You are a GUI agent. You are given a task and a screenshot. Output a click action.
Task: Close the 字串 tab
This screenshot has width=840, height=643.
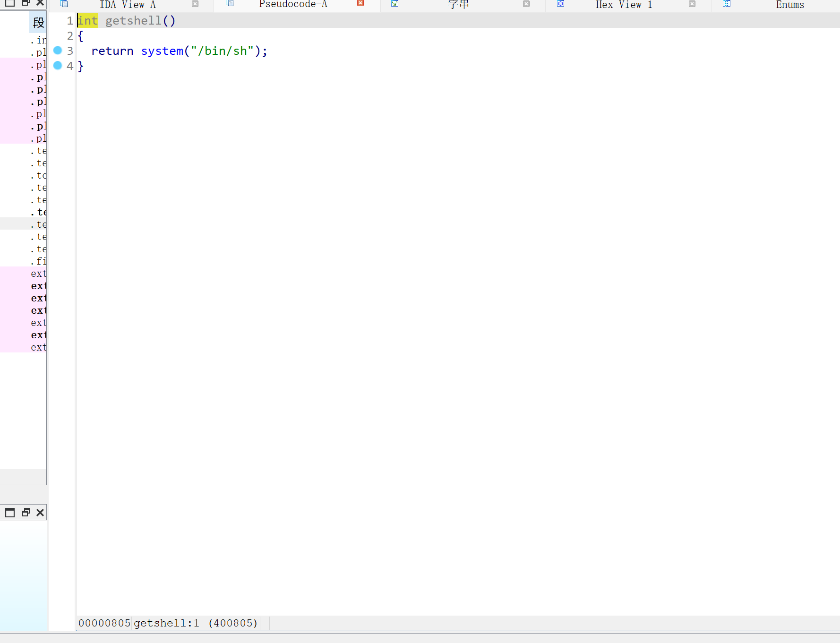pyautogui.click(x=526, y=4)
